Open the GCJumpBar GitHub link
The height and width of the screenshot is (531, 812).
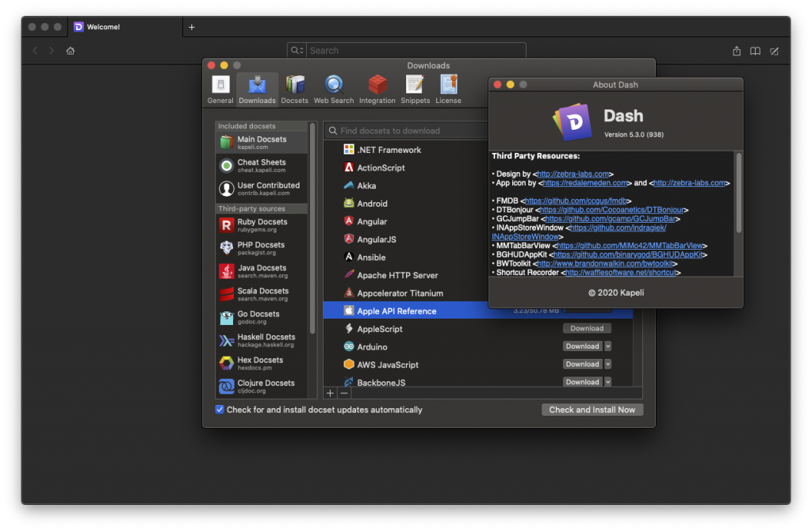(x=611, y=219)
